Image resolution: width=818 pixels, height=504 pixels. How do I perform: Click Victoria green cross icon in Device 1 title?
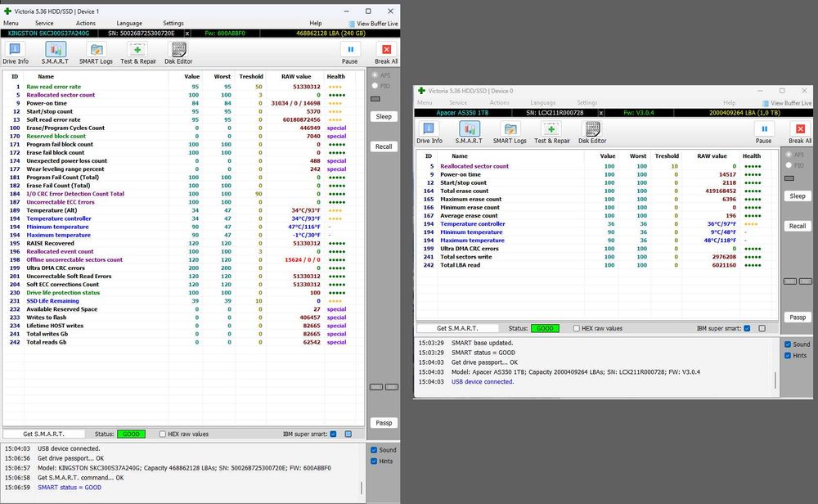[7, 11]
